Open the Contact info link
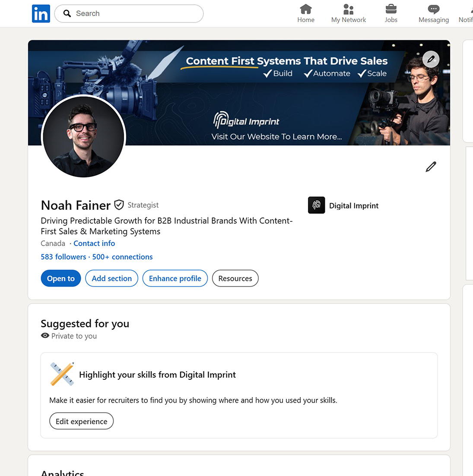473x476 pixels. click(94, 243)
